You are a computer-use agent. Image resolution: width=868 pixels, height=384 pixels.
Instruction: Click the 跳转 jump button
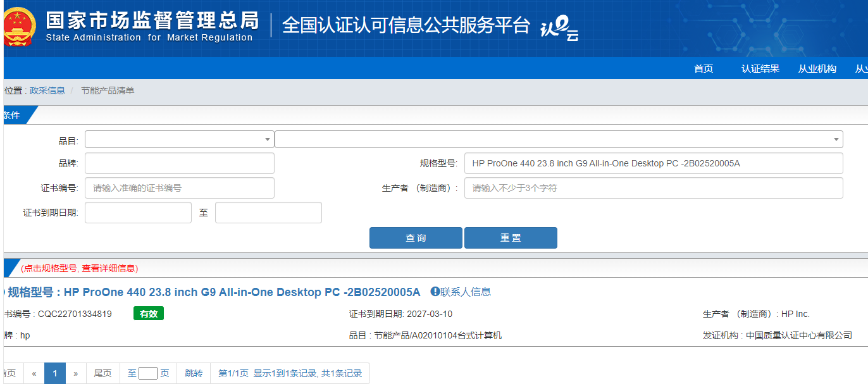click(x=194, y=373)
